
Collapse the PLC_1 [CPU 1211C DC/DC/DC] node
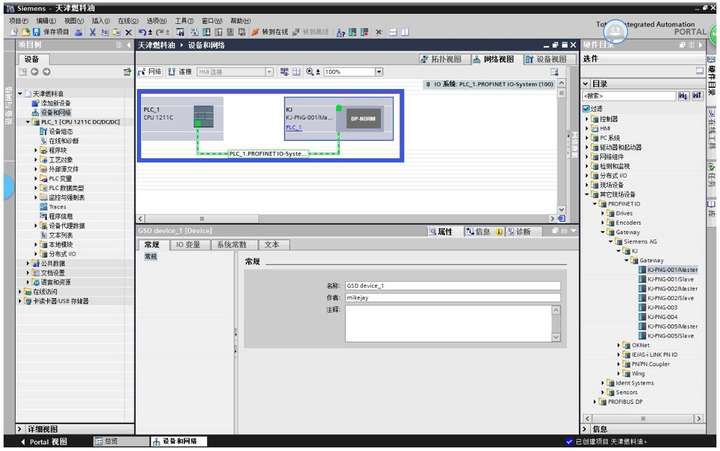28,122
